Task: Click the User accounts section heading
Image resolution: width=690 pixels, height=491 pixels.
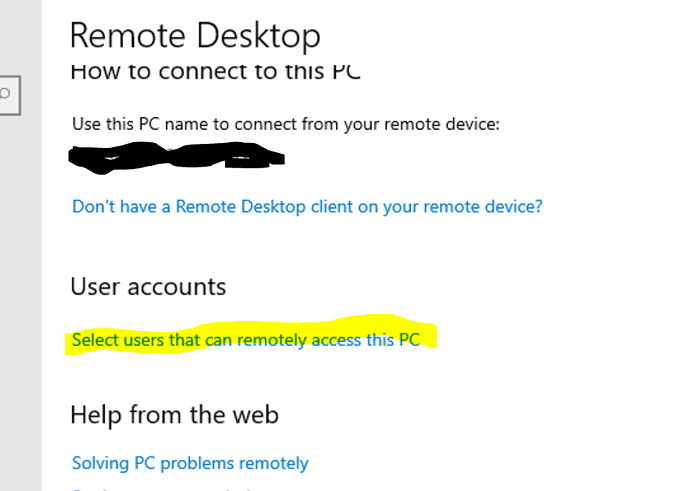Action: [148, 287]
